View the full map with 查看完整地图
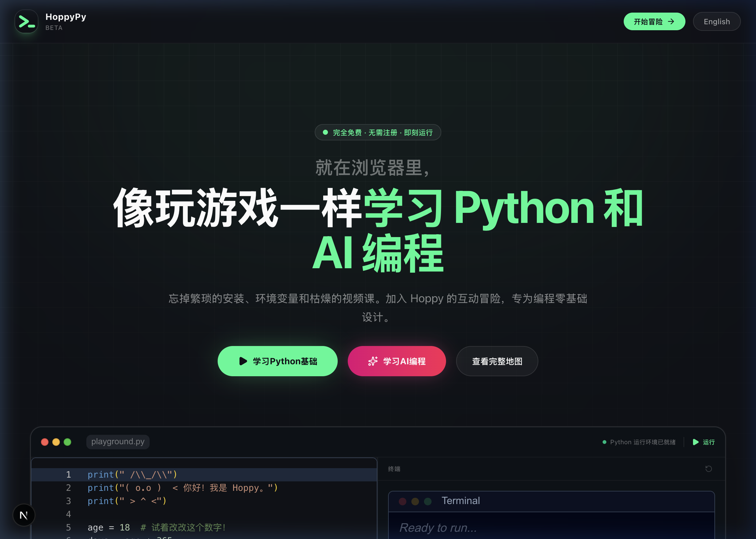The width and height of the screenshot is (756, 539). coord(497,361)
